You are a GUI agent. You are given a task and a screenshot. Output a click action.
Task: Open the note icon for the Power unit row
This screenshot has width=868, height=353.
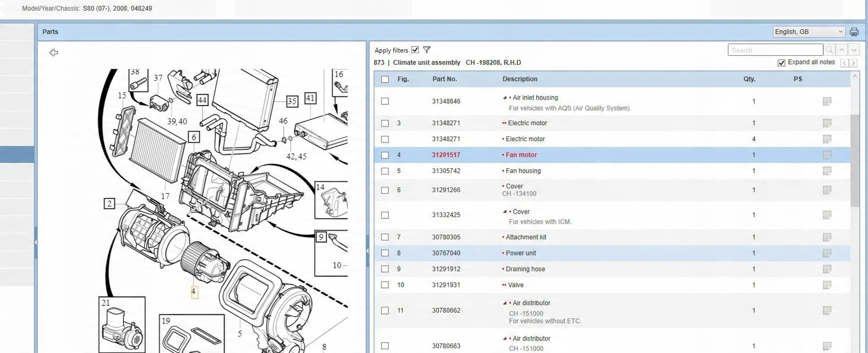tap(827, 253)
